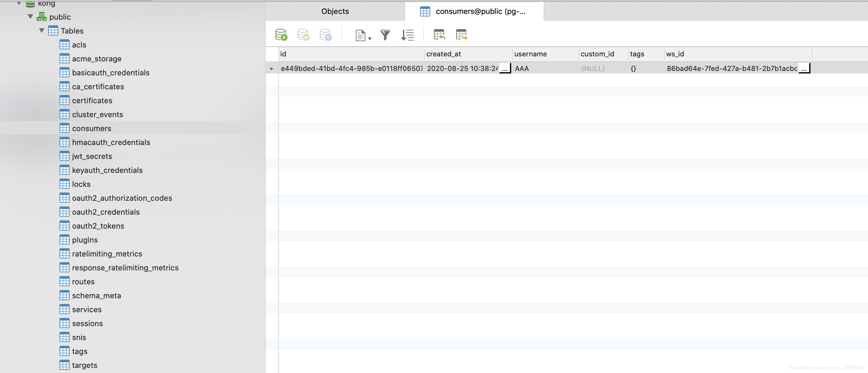Click the Tables folder icon
The height and width of the screenshot is (373, 868).
click(53, 31)
